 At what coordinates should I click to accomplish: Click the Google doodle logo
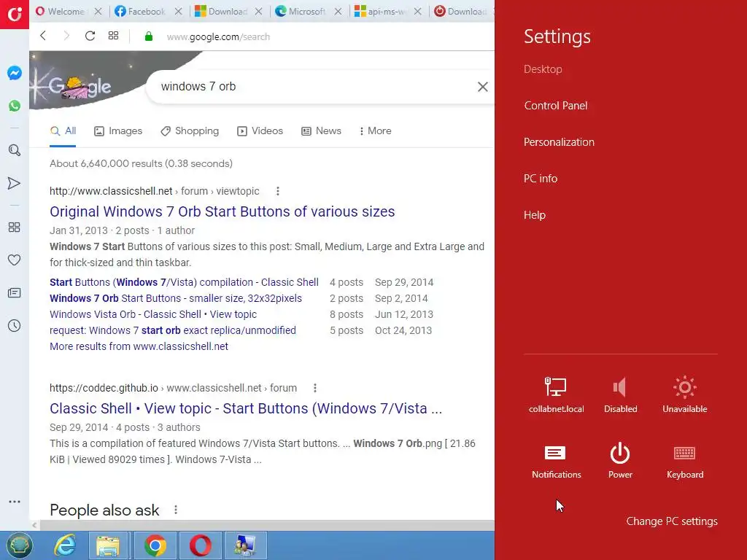point(81,87)
